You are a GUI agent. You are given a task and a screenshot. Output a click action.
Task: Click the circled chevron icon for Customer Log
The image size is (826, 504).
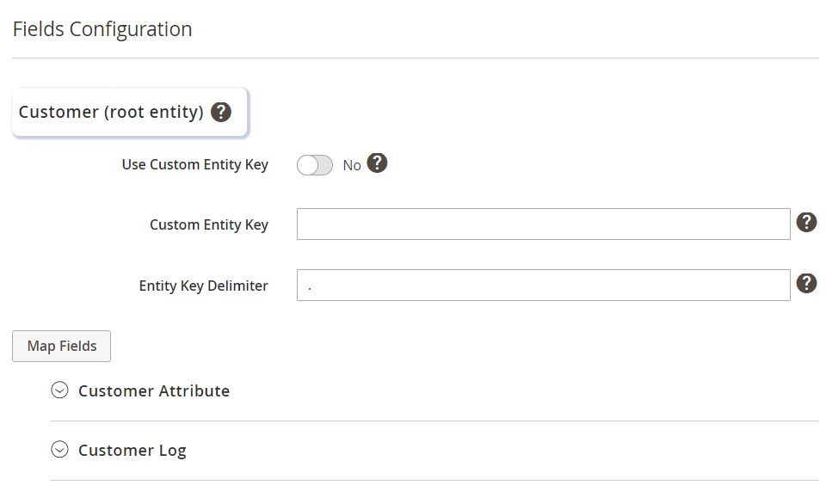coord(59,450)
